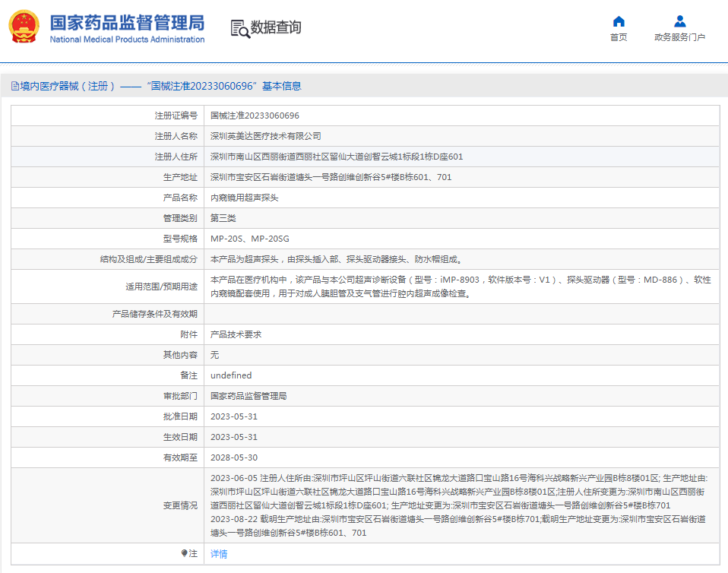Select expiry date 2028-05-30
The height and width of the screenshot is (573, 728).
point(234,457)
